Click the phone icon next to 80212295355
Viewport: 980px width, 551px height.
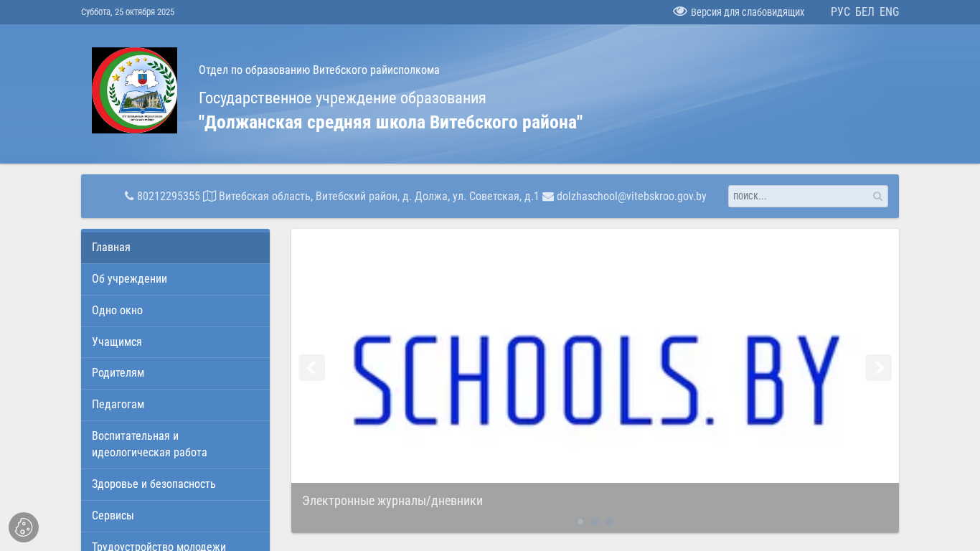[x=129, y=196]
